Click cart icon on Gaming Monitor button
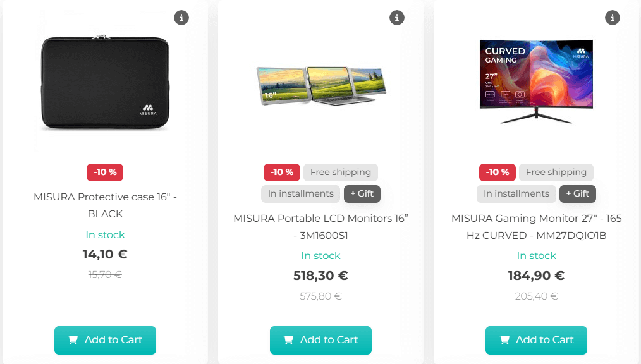The height and width of the screenshot is (364, 641). coord(504,340)
